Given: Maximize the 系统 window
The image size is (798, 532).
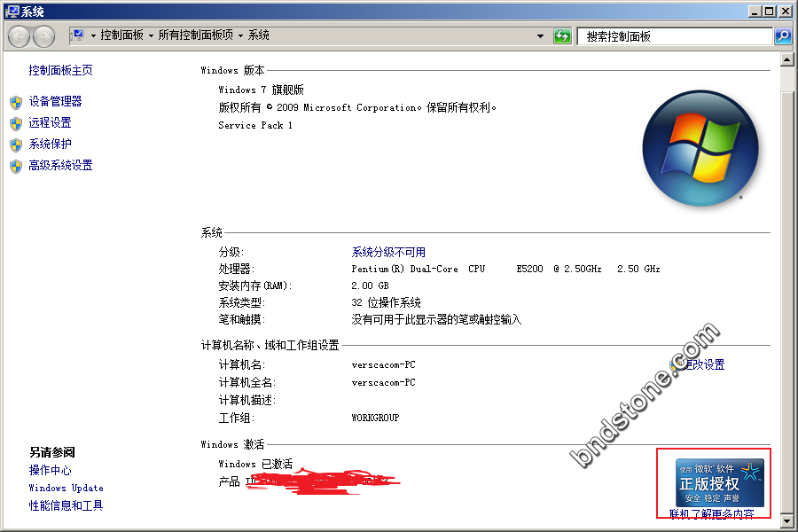Looking at the screenshot, I should pos(770,12).
